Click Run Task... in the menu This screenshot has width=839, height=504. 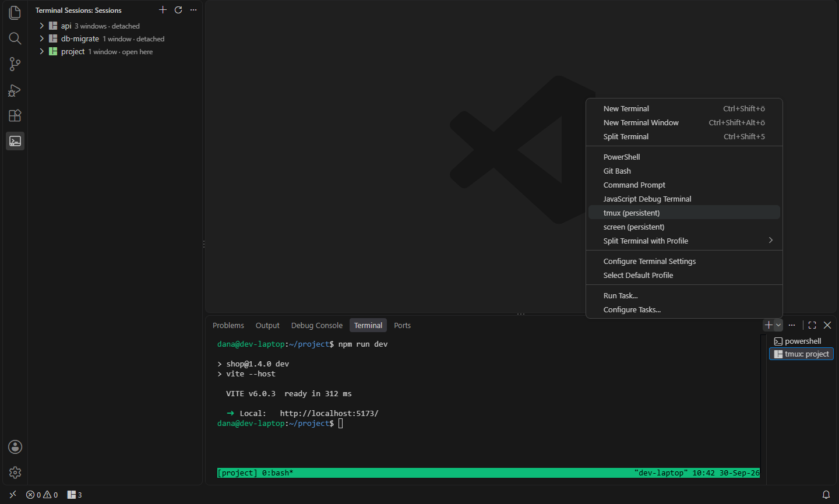click(684, 295)
